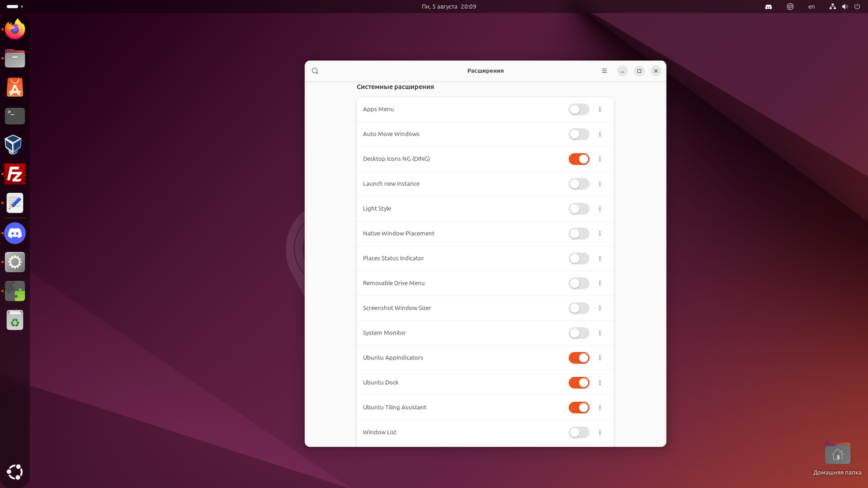The height and width of the screenshot is (488, 868).
Task: Toggle Launch new instance extension
Action: (579, 184)
